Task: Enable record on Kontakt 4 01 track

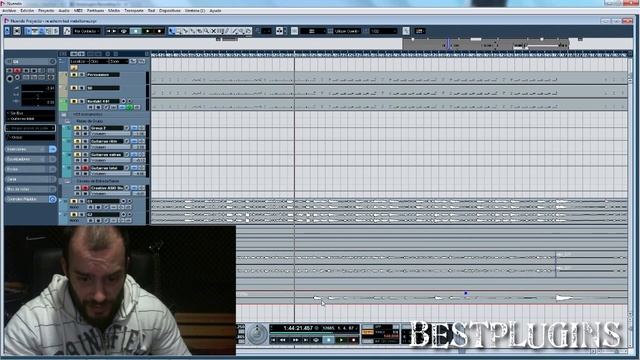Action: pos(124,101)
